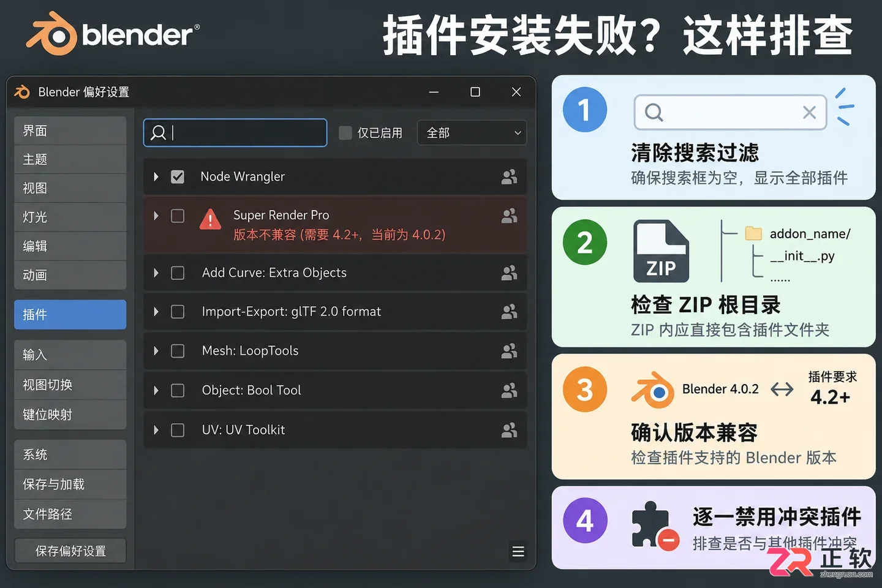Go to the 文件路径 preferences section

pyautogui.click(x=70, y=514)
